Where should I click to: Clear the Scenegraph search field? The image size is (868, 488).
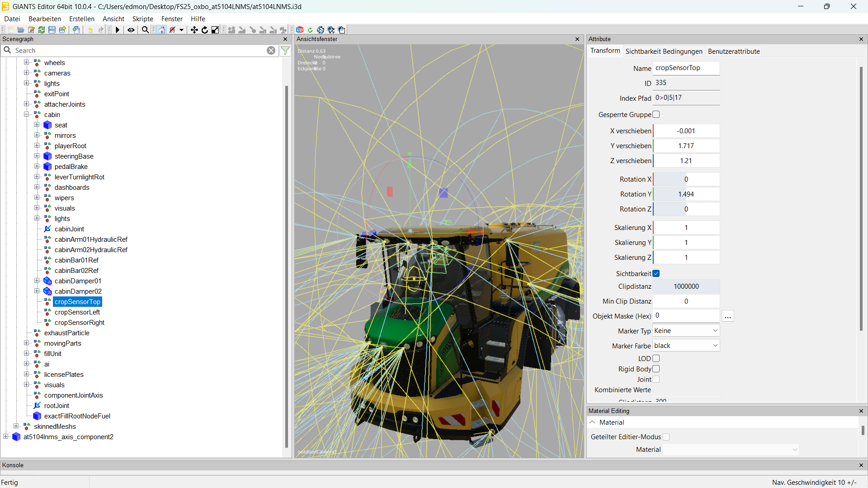point(271,51)
